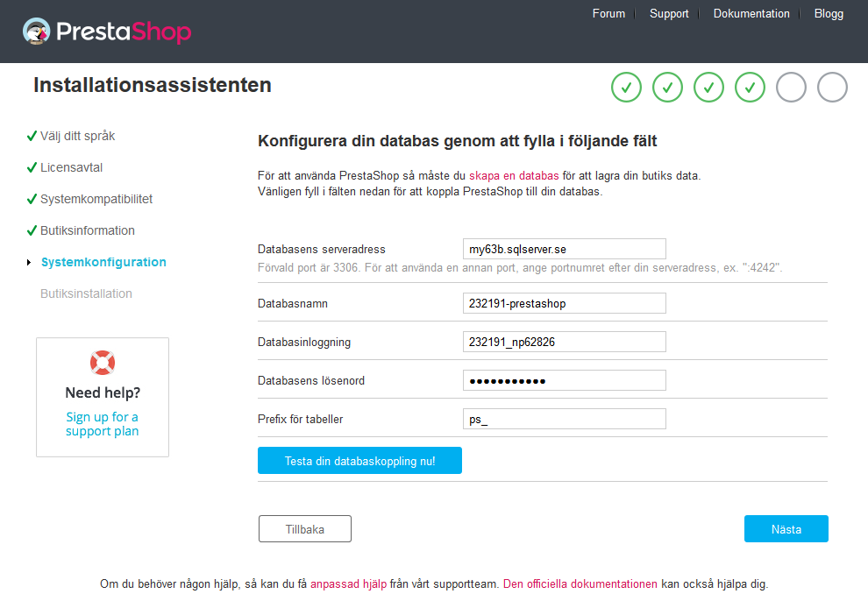Go back with the Tillbaka button
The width and height of the screenshot is (868, 601).
[305, 529]
